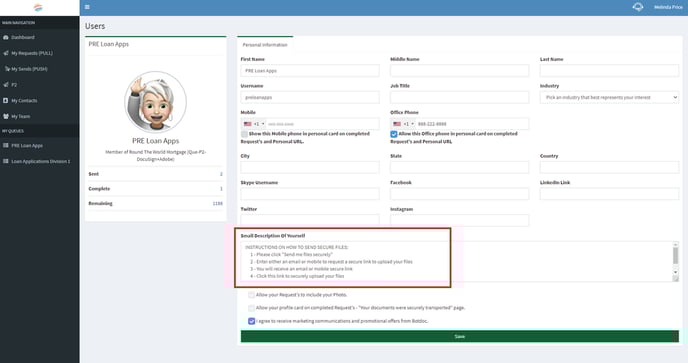Click the Job Title input field
The height and width of the screenshot is (363, 688).
(459, 97)
